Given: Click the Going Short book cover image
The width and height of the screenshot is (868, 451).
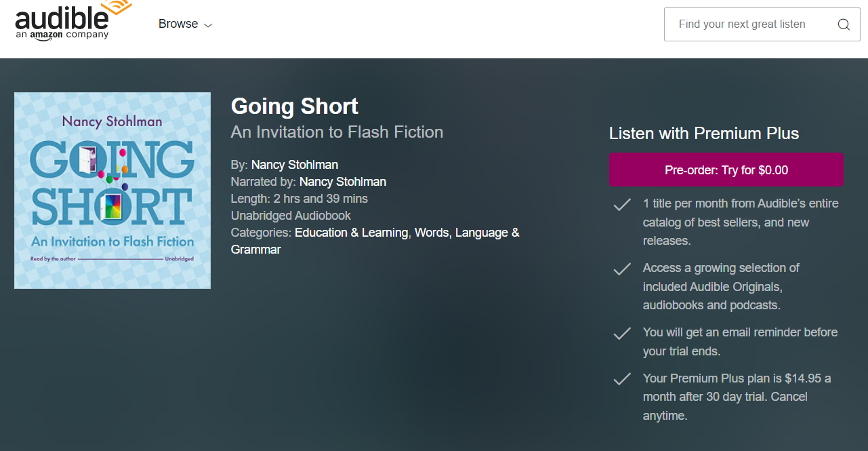Looking at the screenshot, I should pyautogui.click(x=112, y=191).
